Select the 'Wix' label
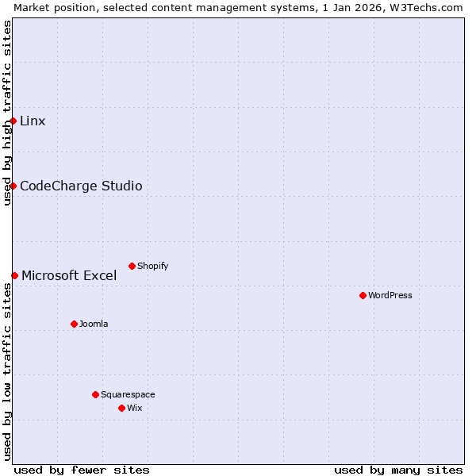476x476 pixels. coord(135,408)
